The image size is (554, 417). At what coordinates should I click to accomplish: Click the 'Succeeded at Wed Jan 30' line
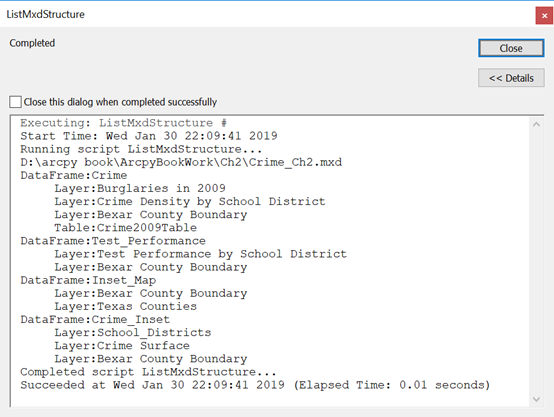pyautogui.click(x=255, y=385)
